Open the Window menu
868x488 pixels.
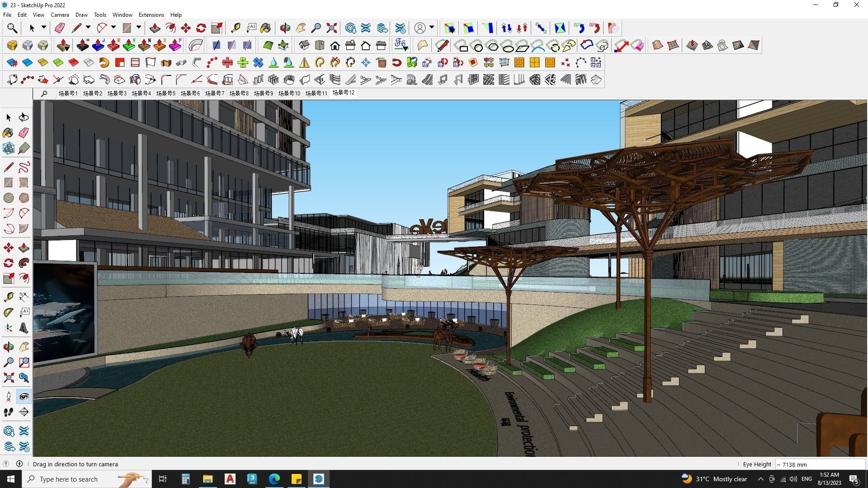(122, 14)
